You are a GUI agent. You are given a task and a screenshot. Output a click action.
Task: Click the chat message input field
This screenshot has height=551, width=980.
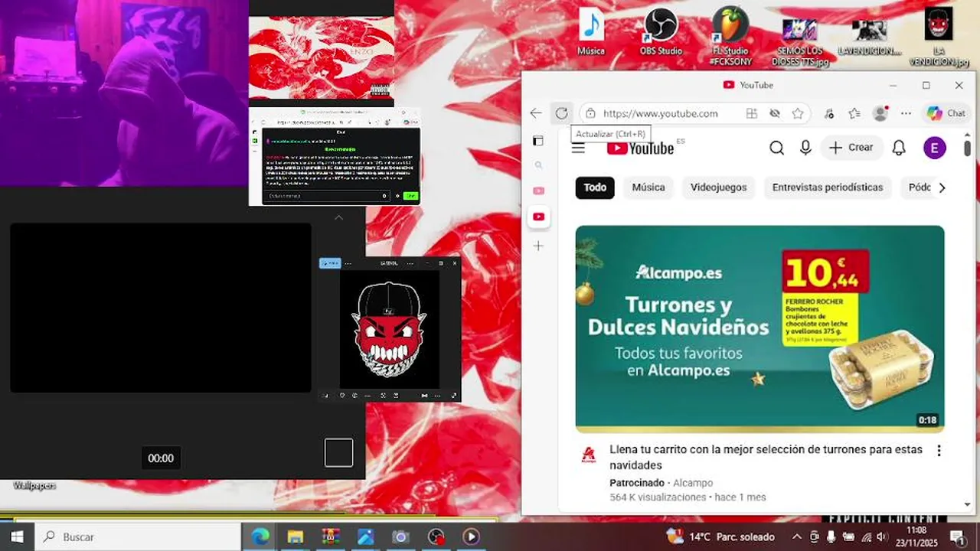[x=328, y=196]
